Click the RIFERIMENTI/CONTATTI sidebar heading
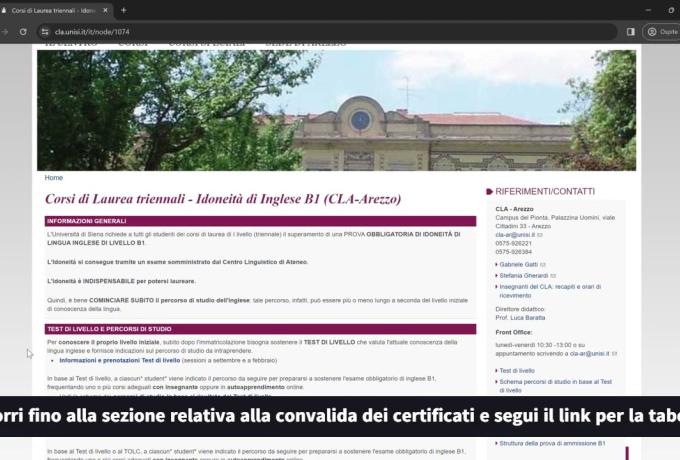The image size is (680, 460). (x=545, y=191)
